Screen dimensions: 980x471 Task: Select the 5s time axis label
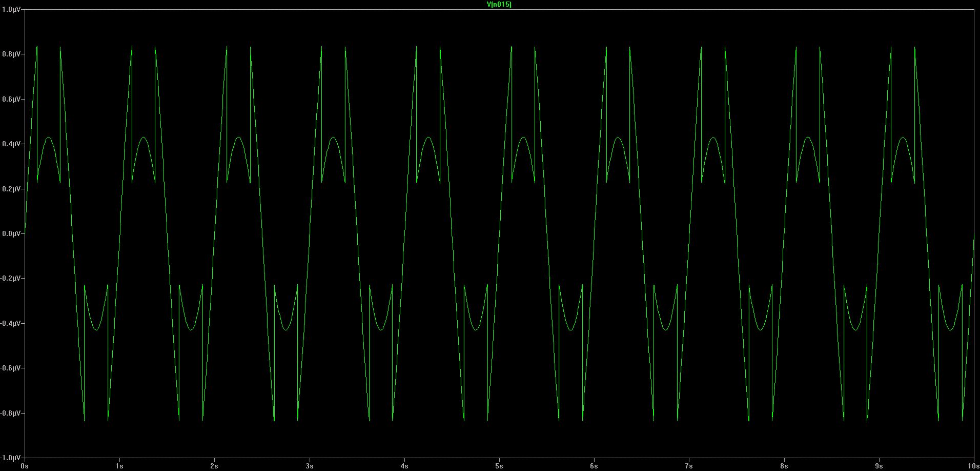tap(499, 466)
